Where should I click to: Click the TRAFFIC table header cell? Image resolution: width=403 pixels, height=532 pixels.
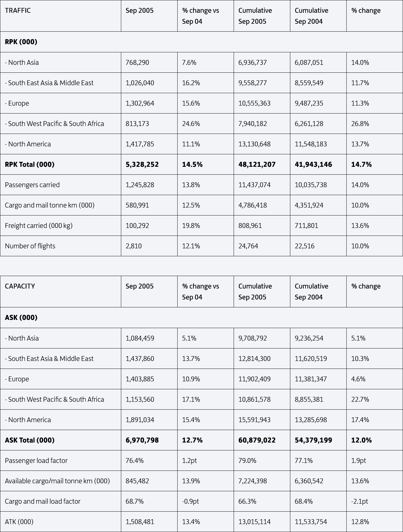61,16
